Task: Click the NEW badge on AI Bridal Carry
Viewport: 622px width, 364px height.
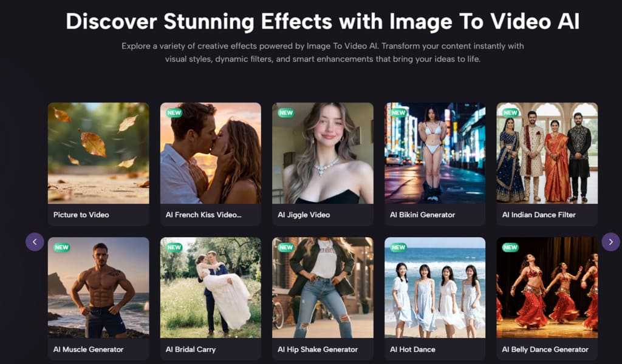Action: (x=174, y=248)
